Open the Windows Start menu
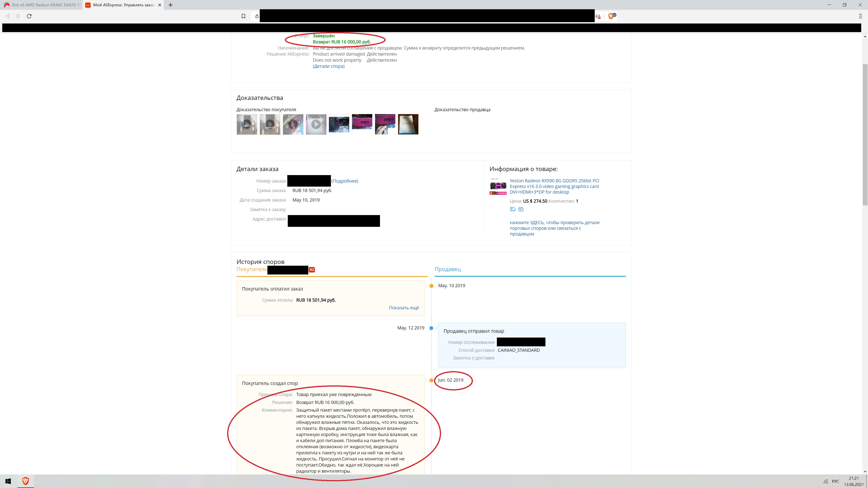This screenshot has height=488, width=868. pos(8,481)
